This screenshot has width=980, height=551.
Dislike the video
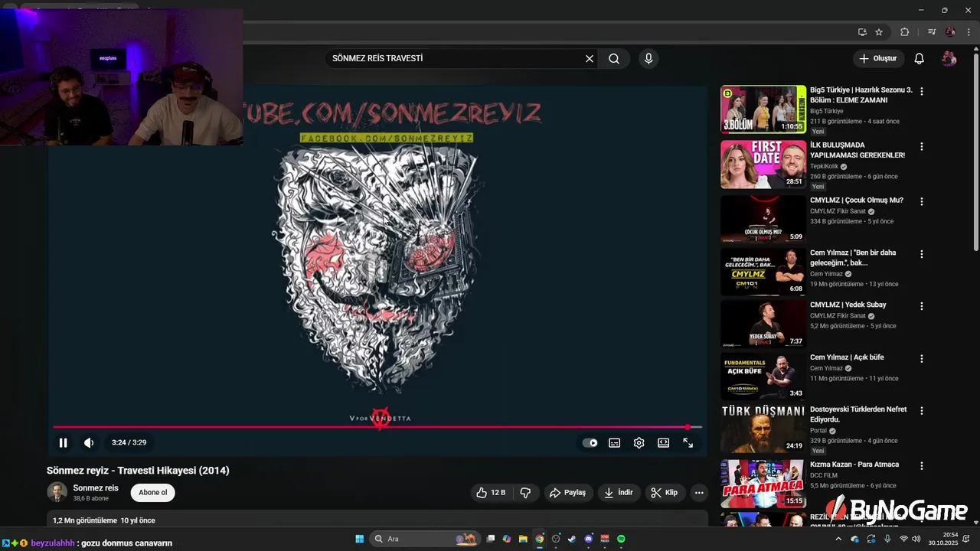(x=525, y=493)
